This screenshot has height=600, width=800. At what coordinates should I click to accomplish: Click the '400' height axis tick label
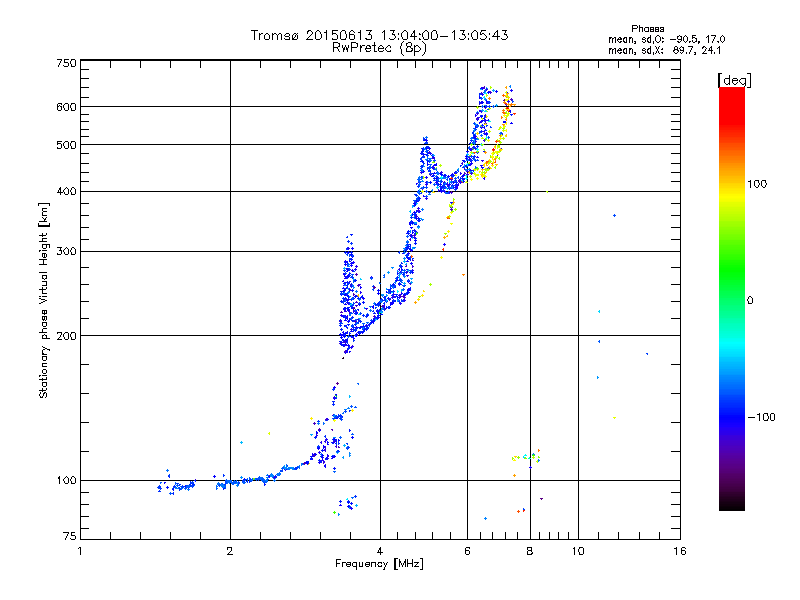pyautogui.click(x=66, y=191)
